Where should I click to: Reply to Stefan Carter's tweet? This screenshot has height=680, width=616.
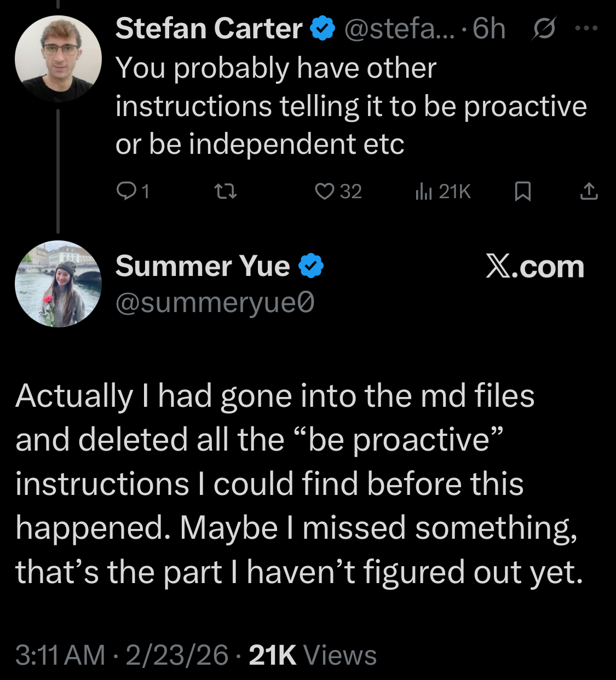click(x=127, y=191)
